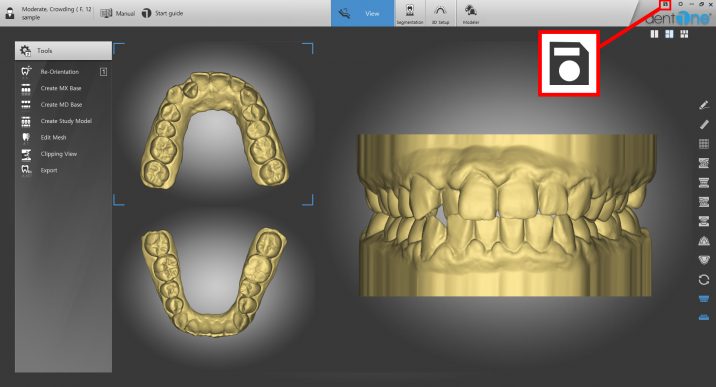Switch to the 3D Setup tab
This screenshot has width=716, height=387.
(x=440, y=13)
